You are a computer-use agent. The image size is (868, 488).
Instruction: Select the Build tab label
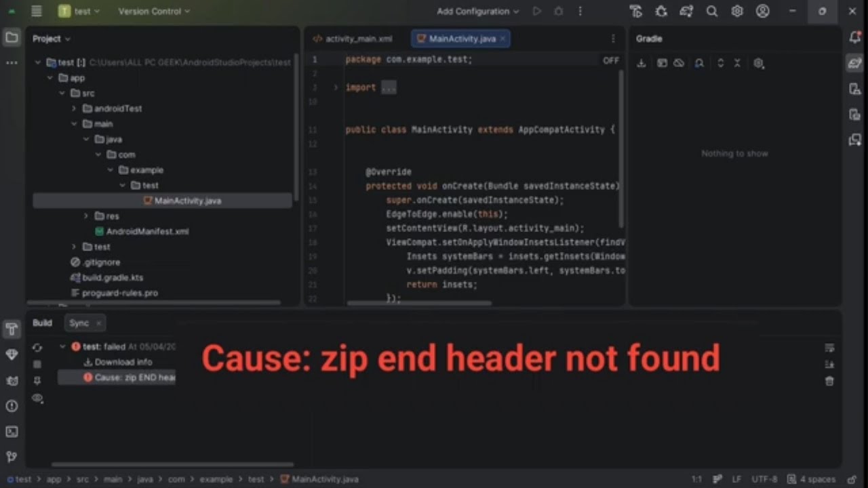point(42,323)
